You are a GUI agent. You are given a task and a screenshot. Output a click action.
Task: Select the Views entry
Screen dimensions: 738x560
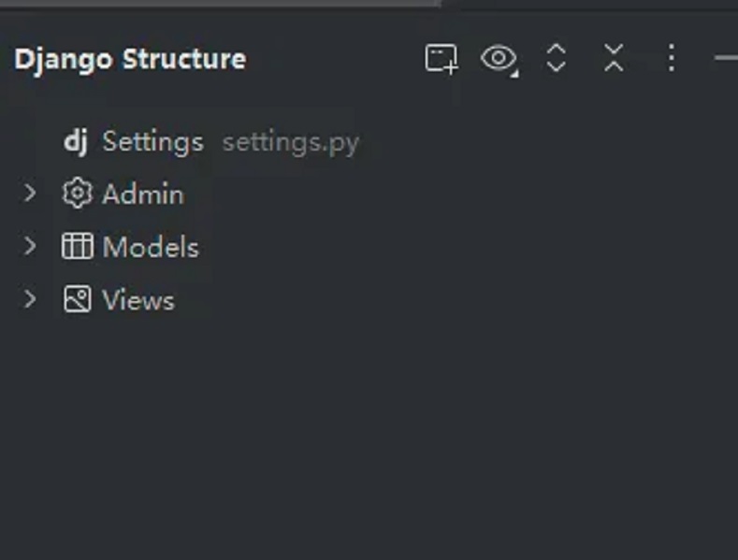(x=137, y=300)
